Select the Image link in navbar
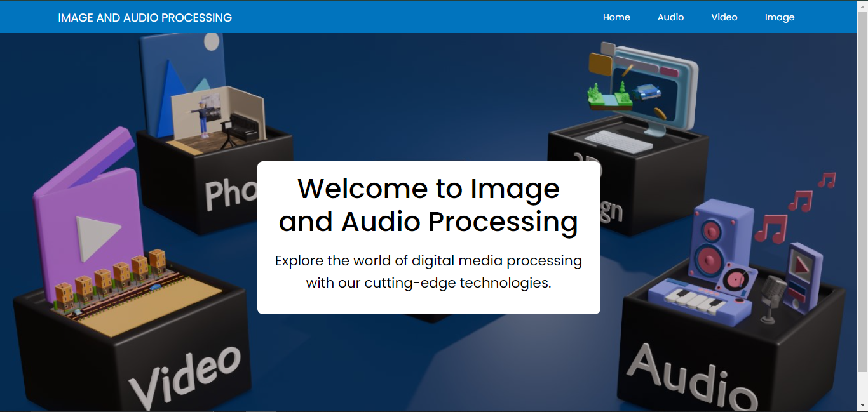 pyautogui.click(x=780, y=17)
